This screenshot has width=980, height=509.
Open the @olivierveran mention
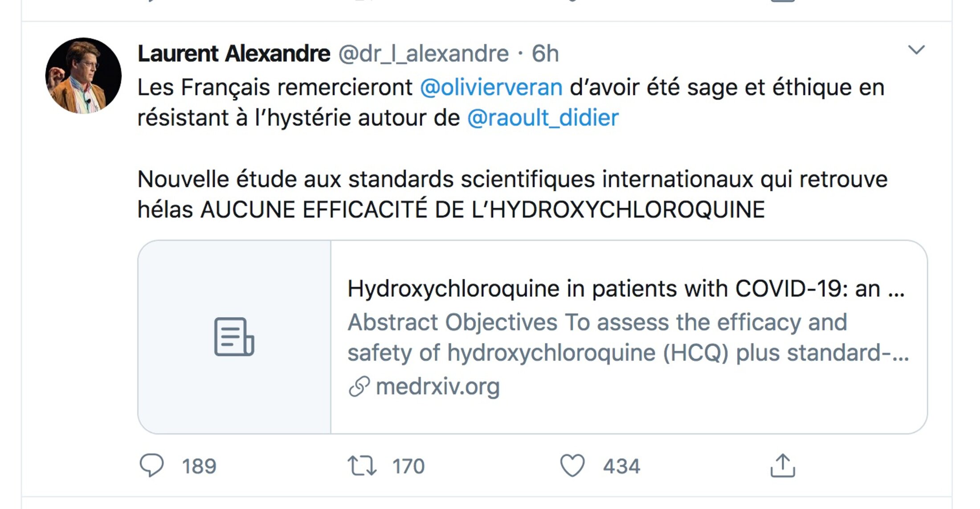(x=491, y=87)
